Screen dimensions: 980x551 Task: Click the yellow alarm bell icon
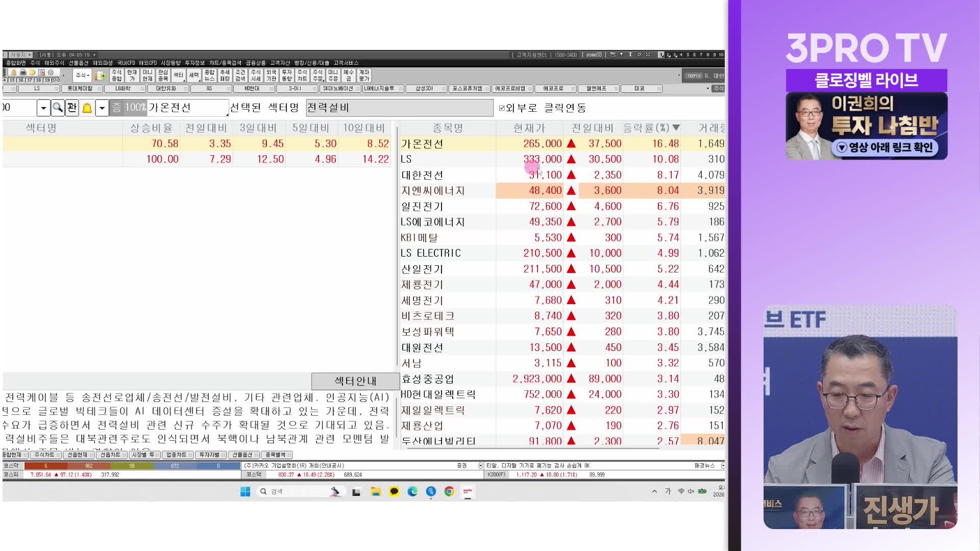(87, 108)
